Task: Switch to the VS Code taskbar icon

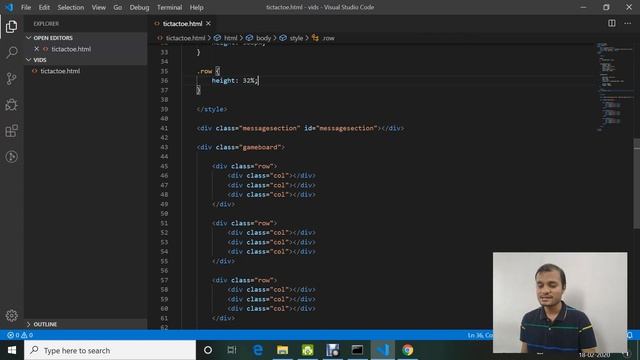Action: click(x=382, y=350)
